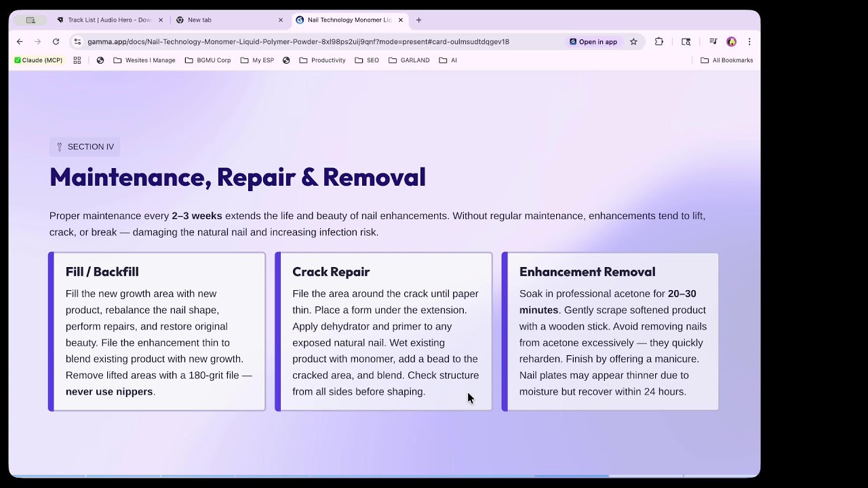Viewport: 868px width, 488px height.
Task: Click the Fill / Backfill card title
Action: [x=102, y=272]
